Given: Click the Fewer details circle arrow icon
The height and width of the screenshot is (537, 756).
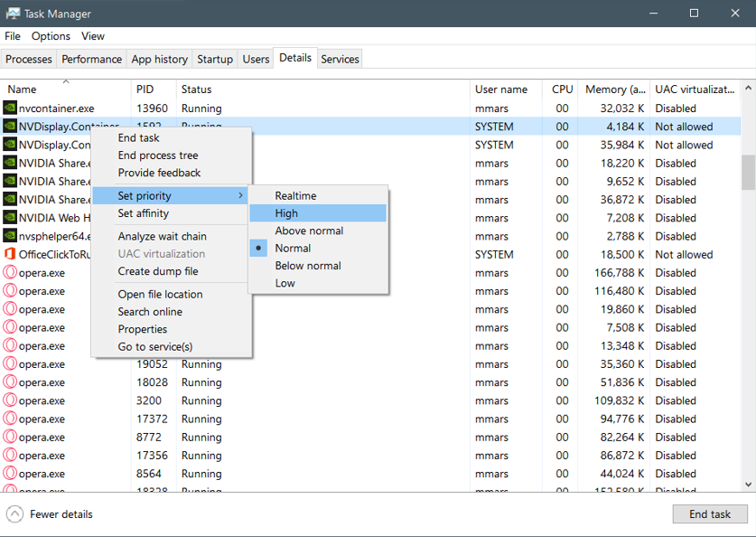Looking at the screenshot, I should [15, 514].
